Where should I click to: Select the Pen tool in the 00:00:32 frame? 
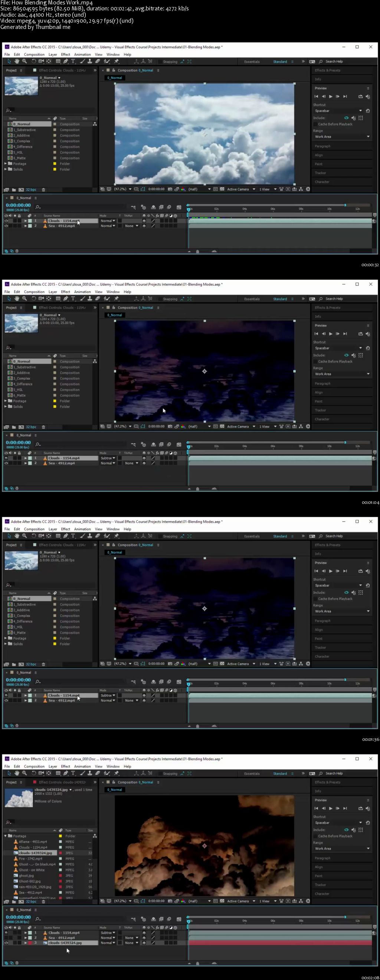pyautogui.click(x=66, y=61)
